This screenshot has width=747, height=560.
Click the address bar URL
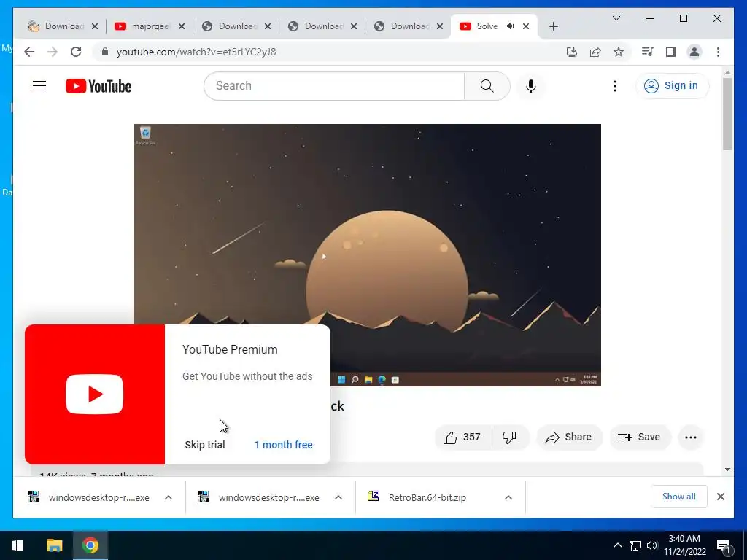click(x=196, y=52)
